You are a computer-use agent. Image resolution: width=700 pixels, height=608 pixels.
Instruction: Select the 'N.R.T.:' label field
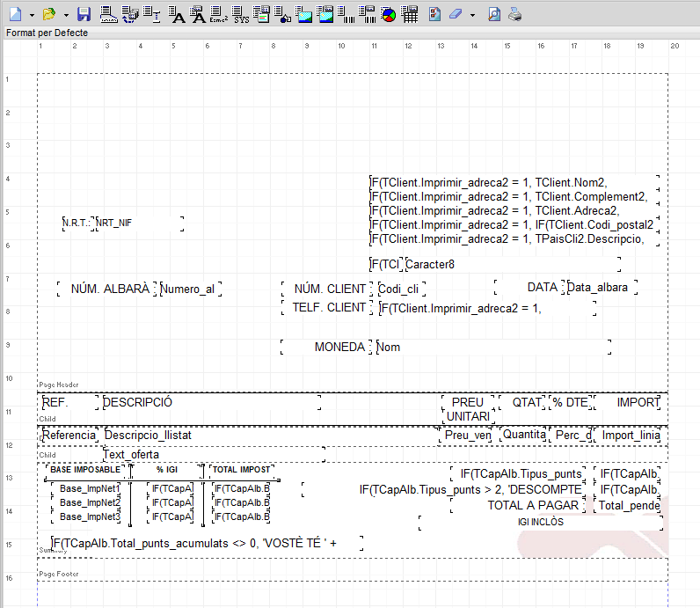coord(78,223)
